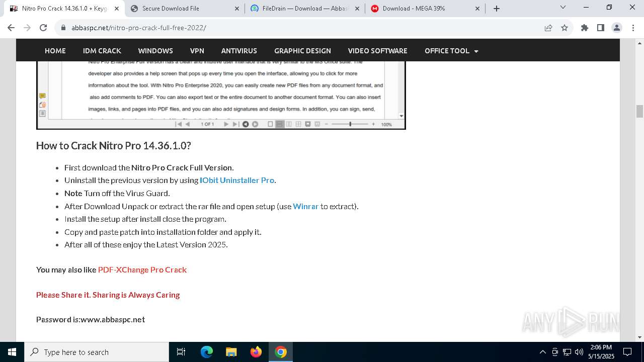
Task: Expand OFFICE TOOL dropdown menu
Action: click(451, 51)
